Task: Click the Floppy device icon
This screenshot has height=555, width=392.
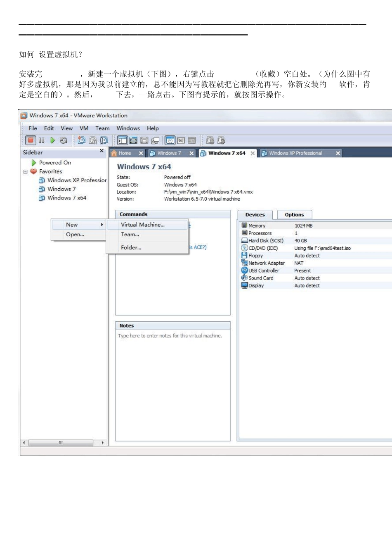Action: click(x=244, y=255)
